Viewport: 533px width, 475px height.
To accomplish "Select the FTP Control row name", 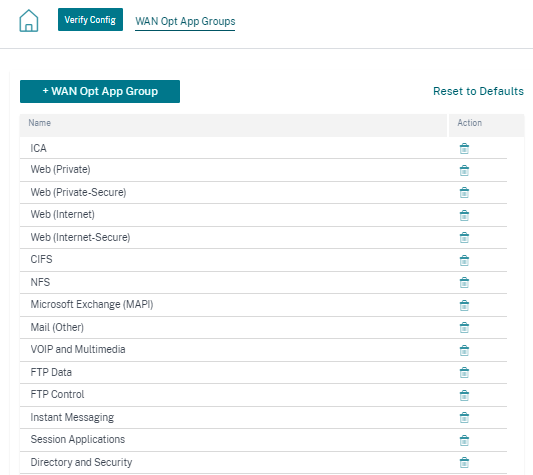I will click(57, 394).
